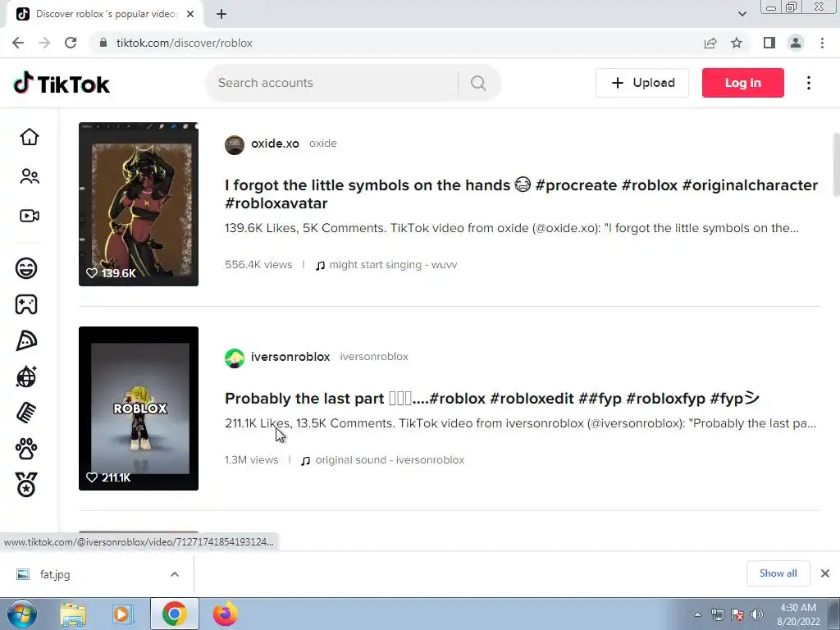Open the TikTok home logo
The height and width of the screenshot is (630, 840).
[62, 84]
